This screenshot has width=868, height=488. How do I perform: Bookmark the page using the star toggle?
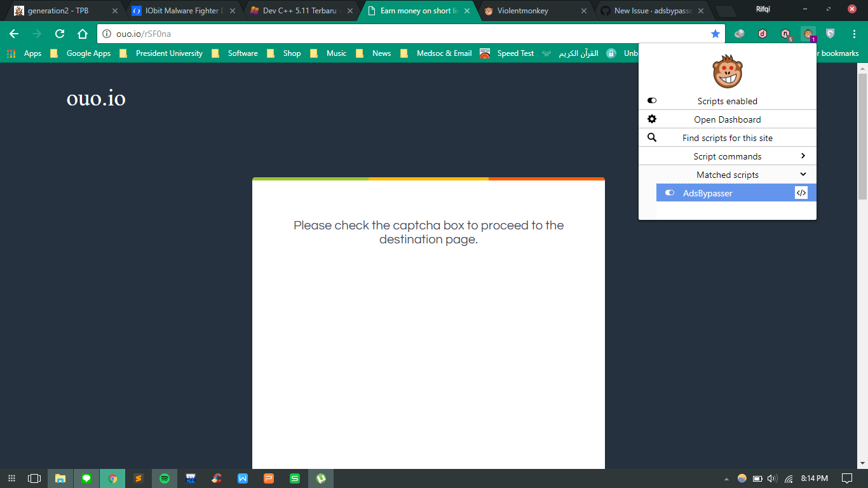click(715, 33)
